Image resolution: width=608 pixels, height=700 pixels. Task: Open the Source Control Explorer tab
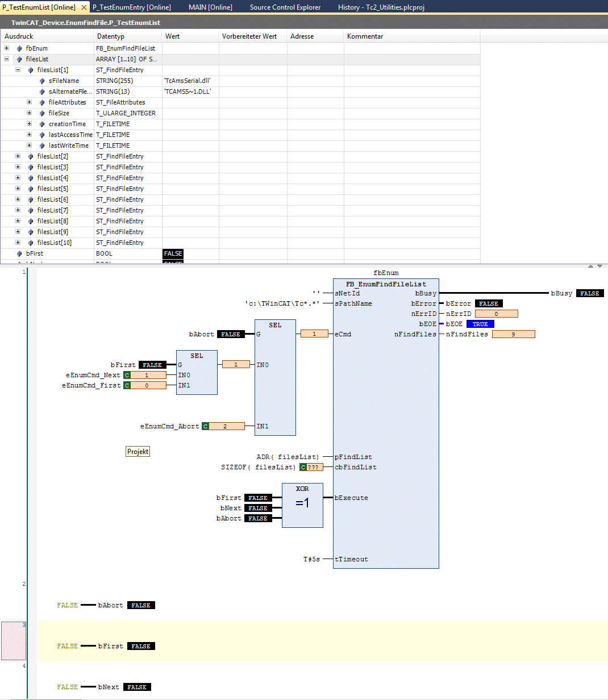click(x=285, y=7)
